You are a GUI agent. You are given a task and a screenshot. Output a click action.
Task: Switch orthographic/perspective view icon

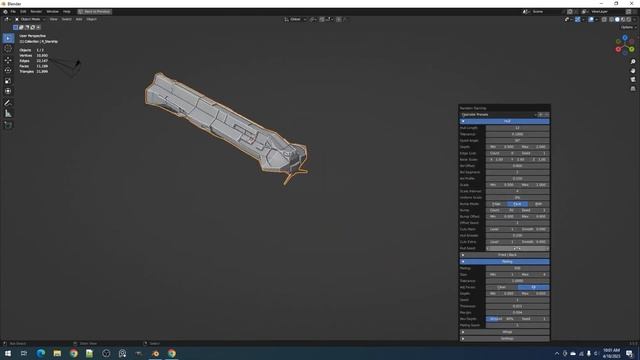pyautogui.click(x=633, y=89)
